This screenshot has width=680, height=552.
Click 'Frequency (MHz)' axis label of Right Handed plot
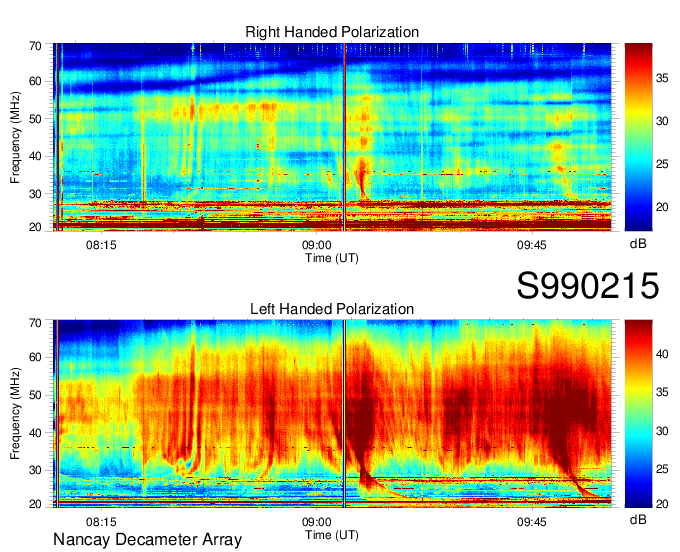coord(15,137)
